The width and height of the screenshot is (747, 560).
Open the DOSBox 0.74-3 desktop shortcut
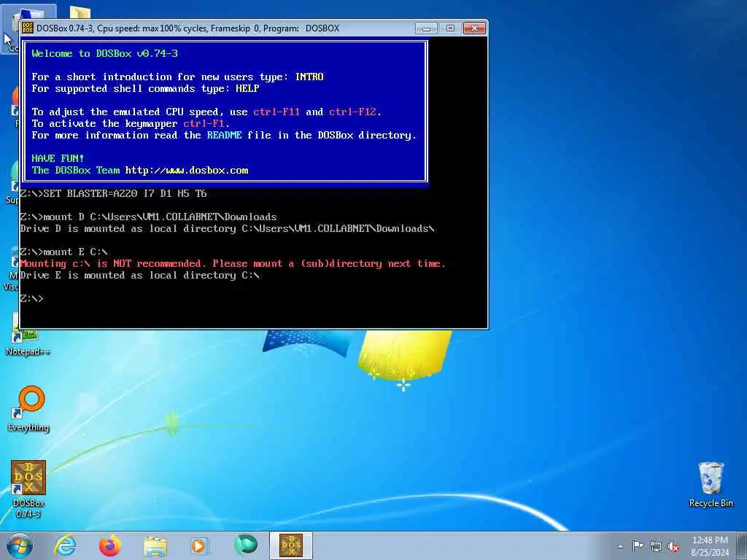(28, 488)
